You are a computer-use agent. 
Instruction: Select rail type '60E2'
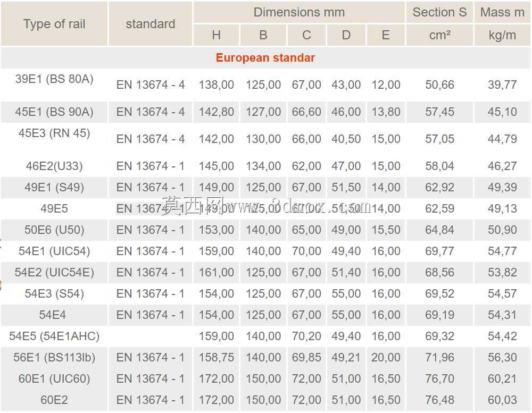pos(54,400)
